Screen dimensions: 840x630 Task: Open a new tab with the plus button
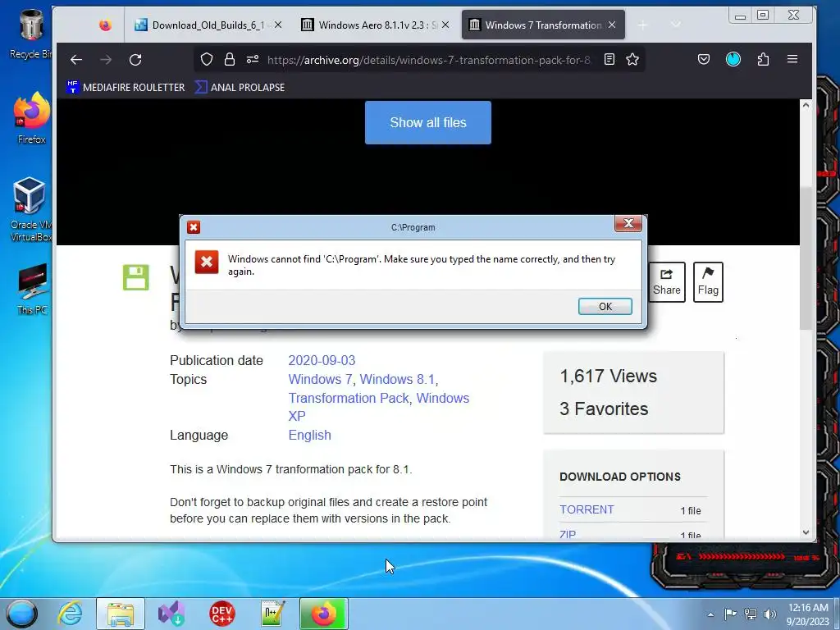642,25
